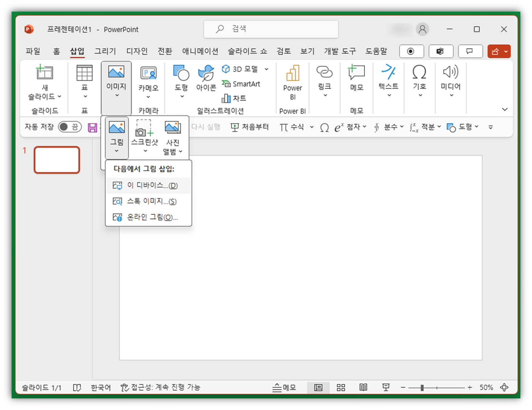The height and width of the screenshot is (410, 532).
Task: Insert a 기호 symbol
Action: click(x=419, y=81)
